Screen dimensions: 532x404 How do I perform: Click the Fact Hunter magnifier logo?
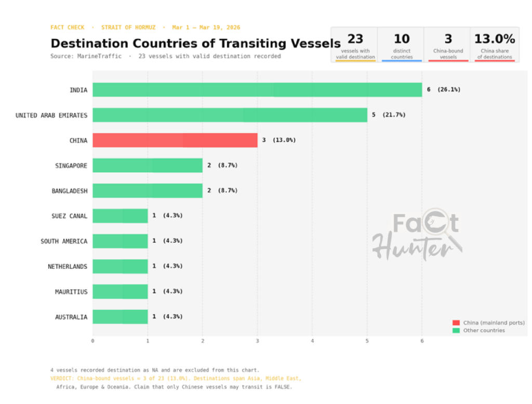(417, 238)
